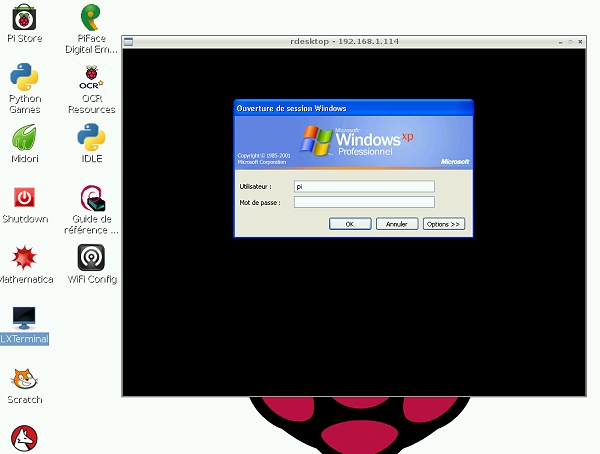Open Guide de référence Debian icon
600x454 pixels.
click(92, 198)
